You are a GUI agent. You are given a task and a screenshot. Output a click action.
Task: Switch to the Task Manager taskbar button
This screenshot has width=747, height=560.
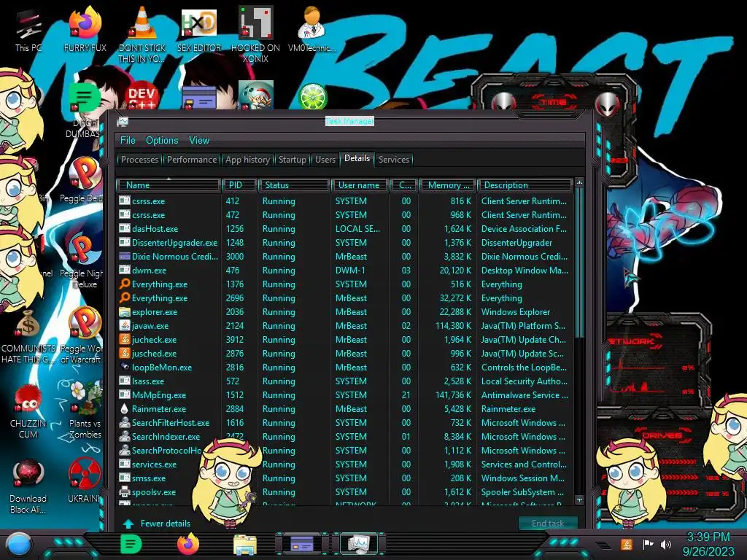pyautogui.click(x=359, y=544)
